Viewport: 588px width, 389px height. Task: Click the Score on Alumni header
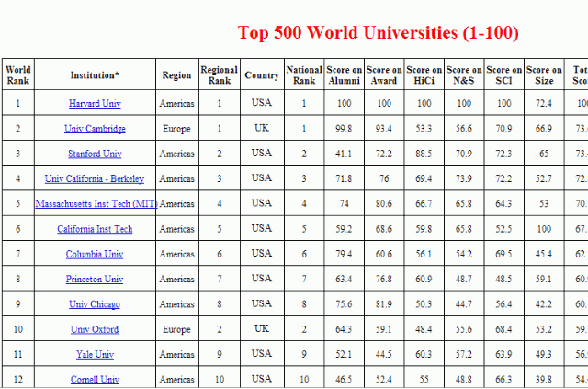[345, 74]
